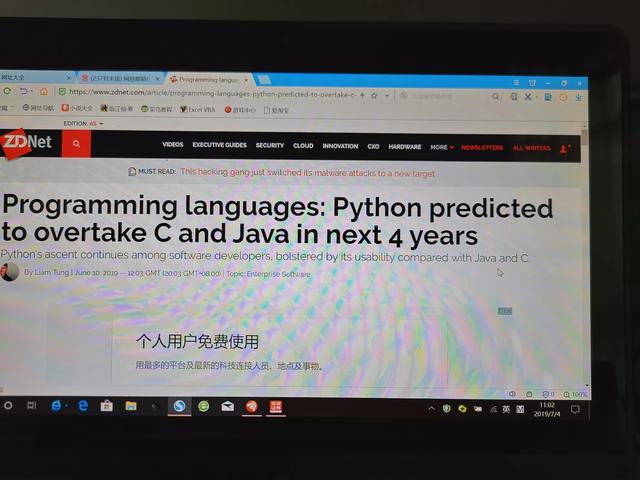Screen dimensions: 640x480
Task: Open the mobile device icon in toolbar
Action: point(514,97)
